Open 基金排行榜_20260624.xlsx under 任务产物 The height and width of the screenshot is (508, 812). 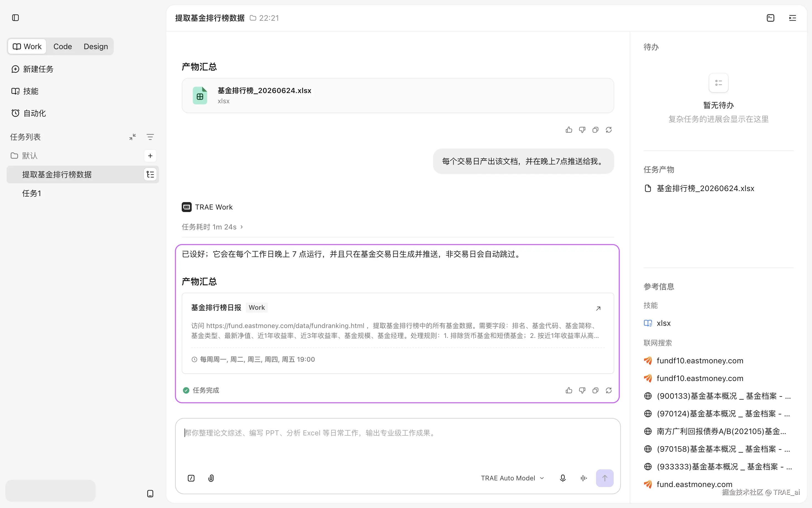(x=699, y=188)
